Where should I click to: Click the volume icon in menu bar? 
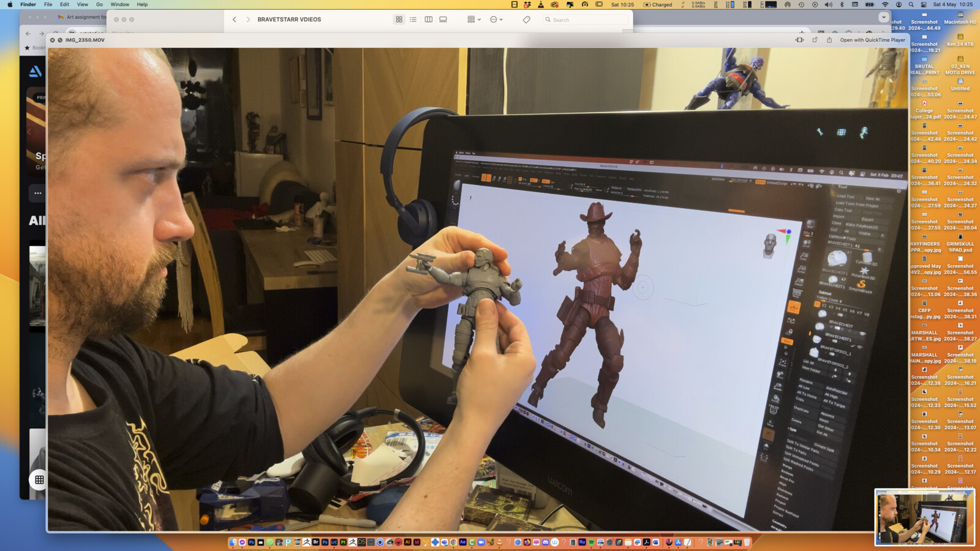(828, 4)
